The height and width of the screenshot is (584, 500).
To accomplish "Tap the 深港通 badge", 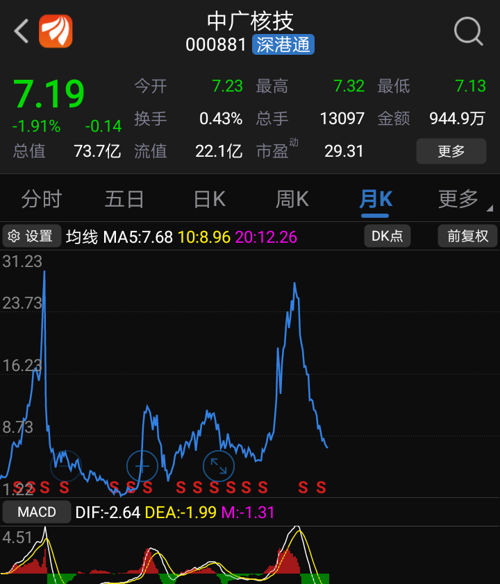I will 283,45.
